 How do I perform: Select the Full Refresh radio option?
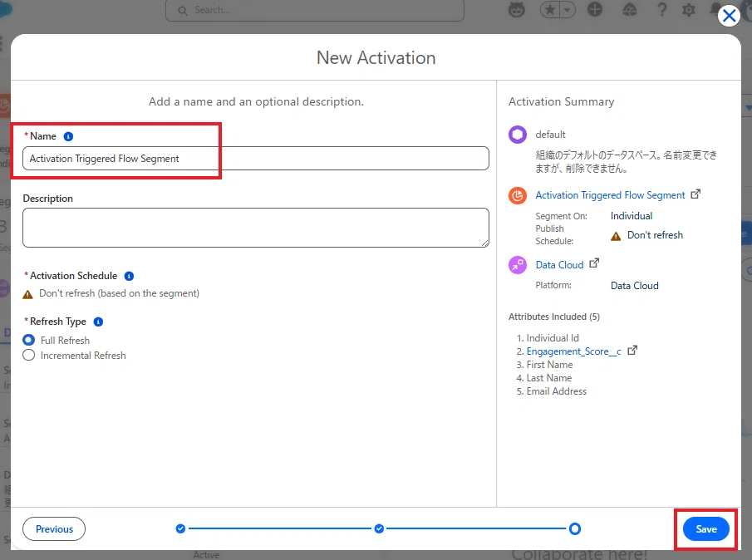click(x=29, y=340)
